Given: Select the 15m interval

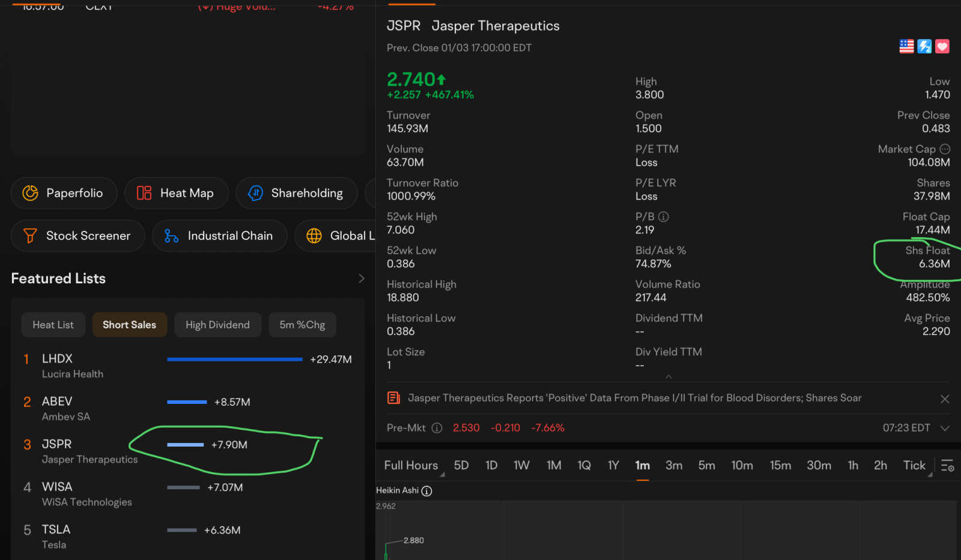Looking at the screenshot, I should [x=780, y=466].
